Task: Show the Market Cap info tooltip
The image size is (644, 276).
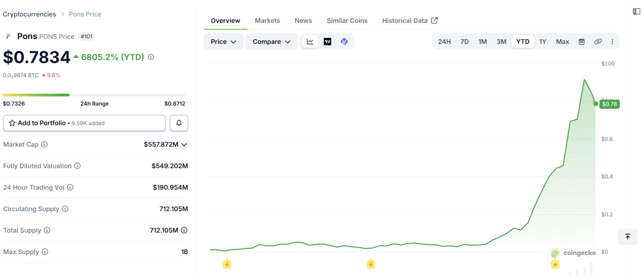Action: point(44,144)
